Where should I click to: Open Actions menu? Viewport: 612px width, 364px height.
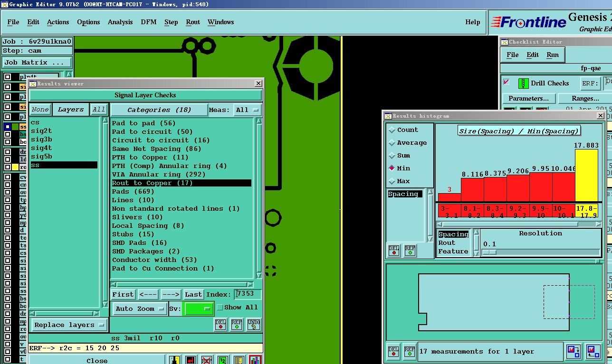point(58,22)
